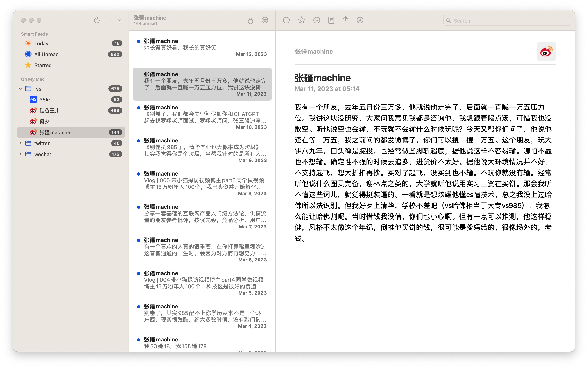The height and width of the screenshot is (368, 588).
Task: Toggle the unread filter icon
Action: click(x=265, y=20)
